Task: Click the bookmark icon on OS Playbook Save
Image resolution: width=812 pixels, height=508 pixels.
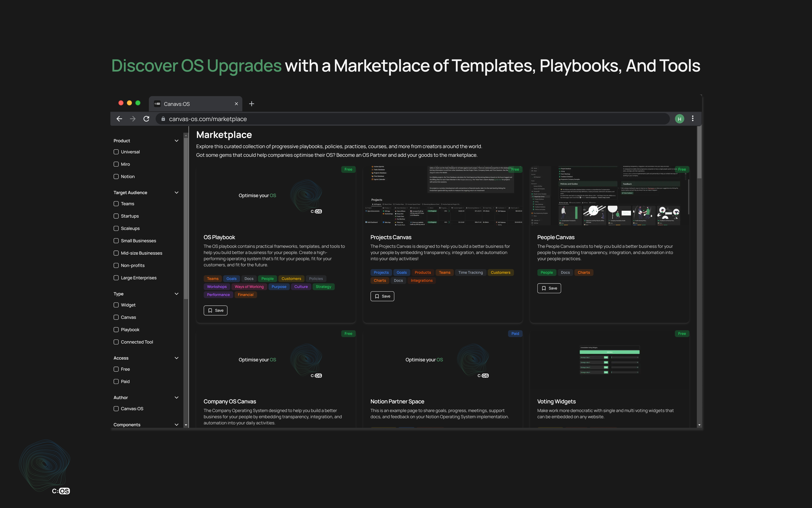Action: click(x=210, y=310)
